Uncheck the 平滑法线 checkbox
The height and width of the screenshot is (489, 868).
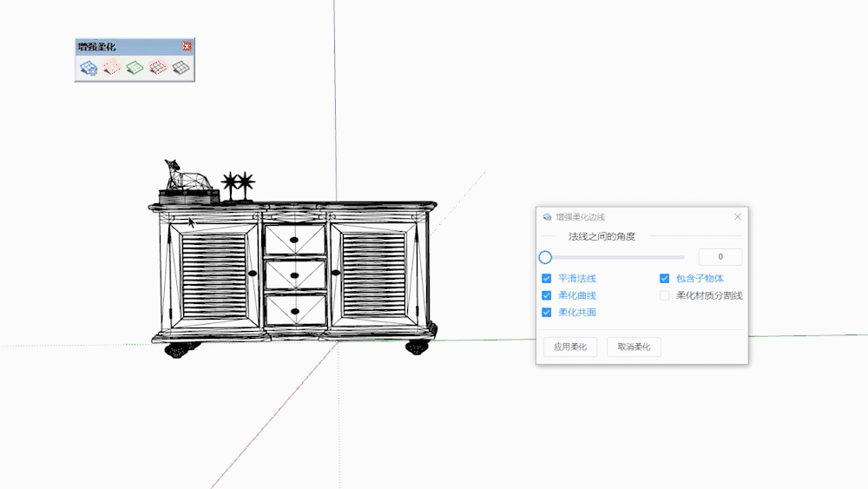(547, 279)
